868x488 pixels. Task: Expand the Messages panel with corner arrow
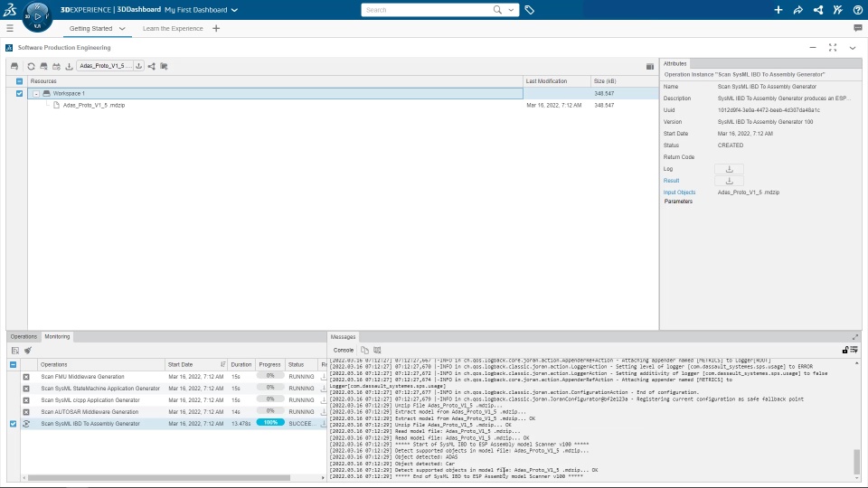point(855,336)
